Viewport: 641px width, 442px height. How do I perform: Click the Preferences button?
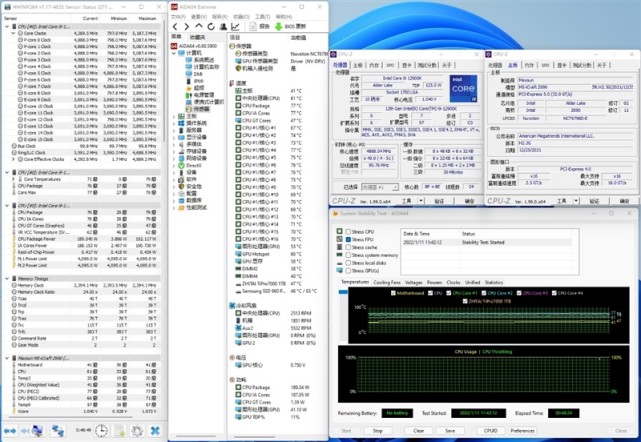click(x=522, y=431)
